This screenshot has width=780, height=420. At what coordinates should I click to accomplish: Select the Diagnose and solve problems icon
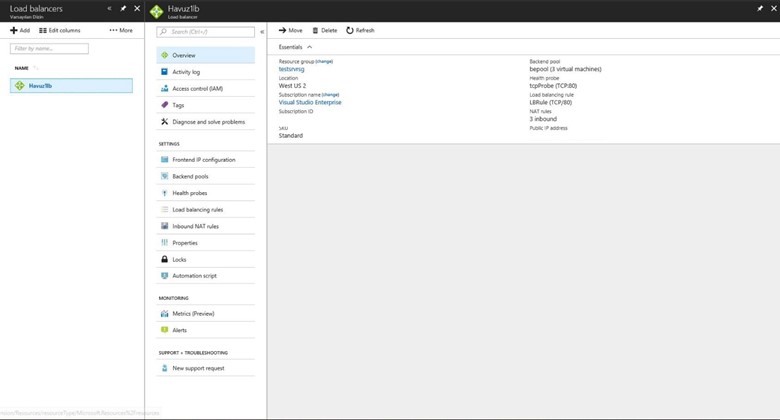pos(165,122)
